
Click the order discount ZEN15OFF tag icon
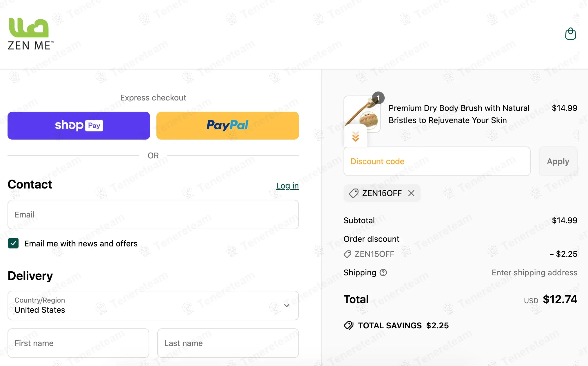[x=347, y=254]
